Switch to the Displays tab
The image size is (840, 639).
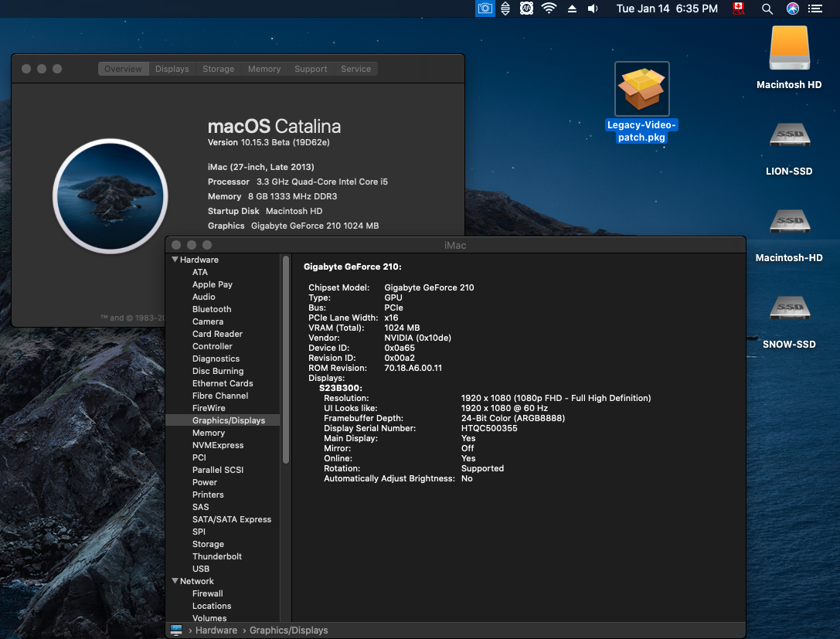[172, 69]
